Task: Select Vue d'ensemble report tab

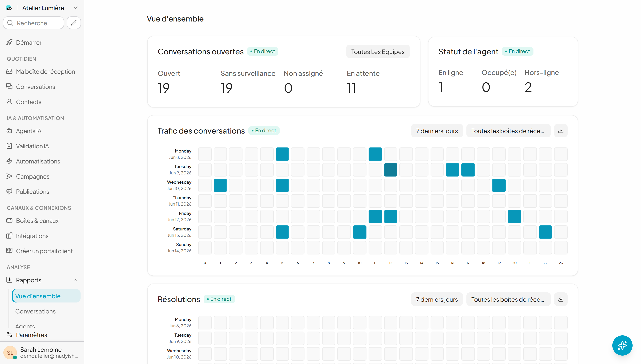Action: tap(46, 296)
